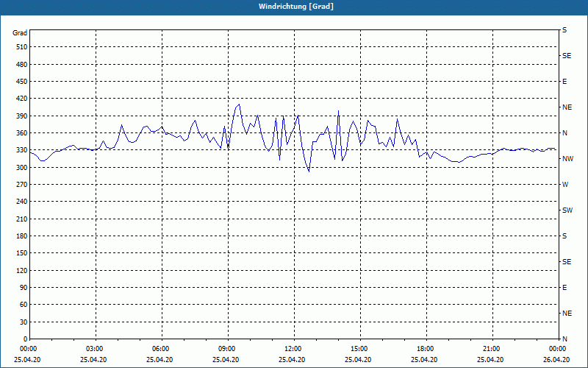Viewport: 588px width, 368px height.
Task: Click the 210 tick label
Action: coord(22,219)
